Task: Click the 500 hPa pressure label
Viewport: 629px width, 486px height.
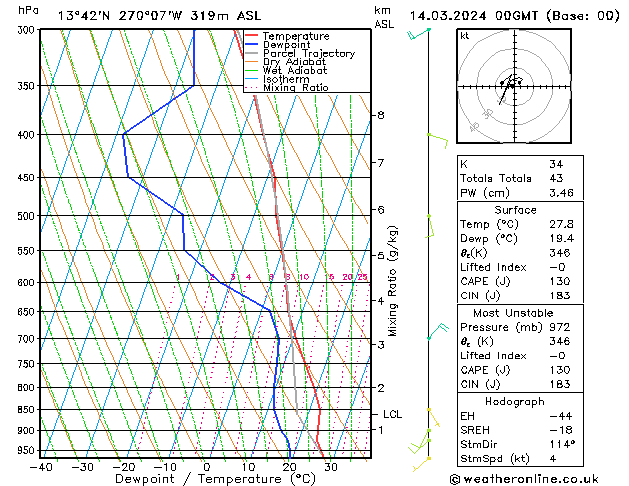Action: coord(28,216)
